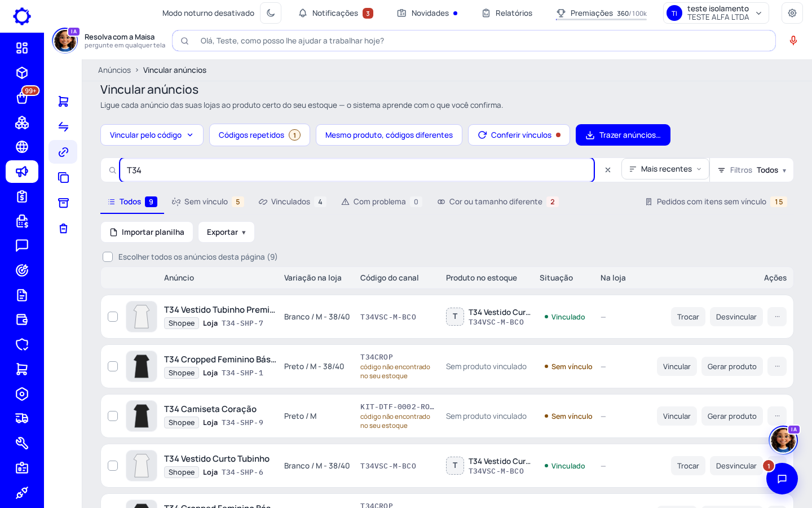Open the 'Filtros Todos' dropdown
Viewport: 812px width, 508px height.
pos(752,170)
